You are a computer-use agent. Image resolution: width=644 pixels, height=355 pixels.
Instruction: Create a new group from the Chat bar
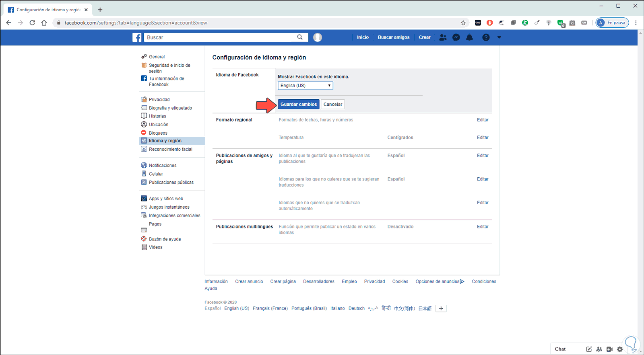[599, 349]
